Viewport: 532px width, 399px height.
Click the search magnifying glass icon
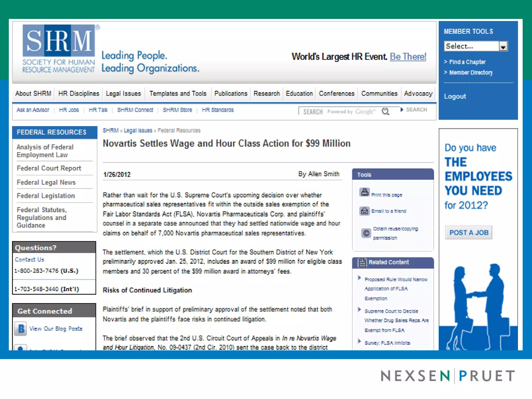[x=386, y=112]
